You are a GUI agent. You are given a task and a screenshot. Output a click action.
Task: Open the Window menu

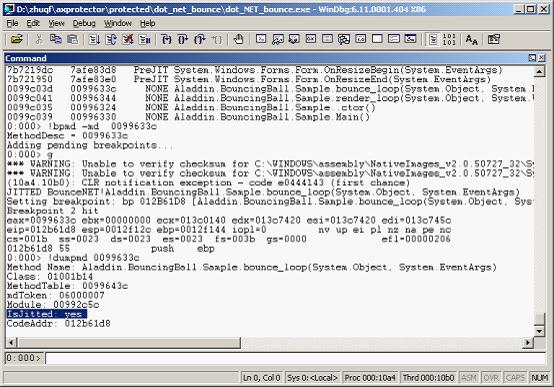pos(118,23)
